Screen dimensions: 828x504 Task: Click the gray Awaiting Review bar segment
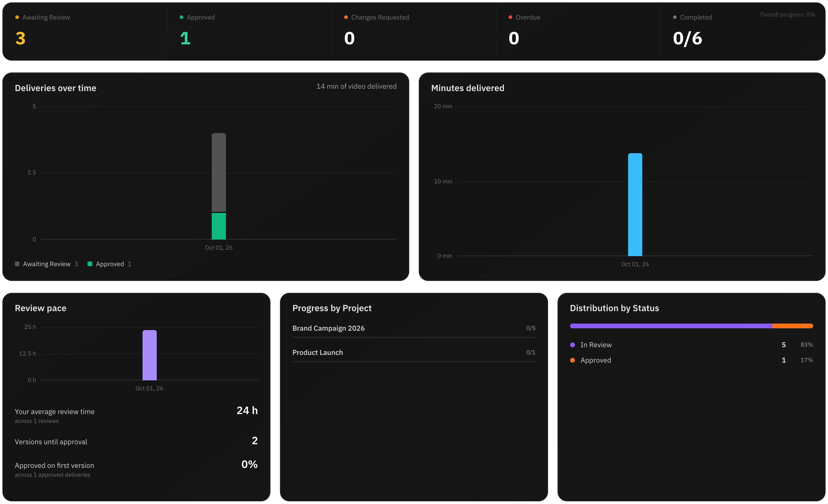(x=219, y=172)
